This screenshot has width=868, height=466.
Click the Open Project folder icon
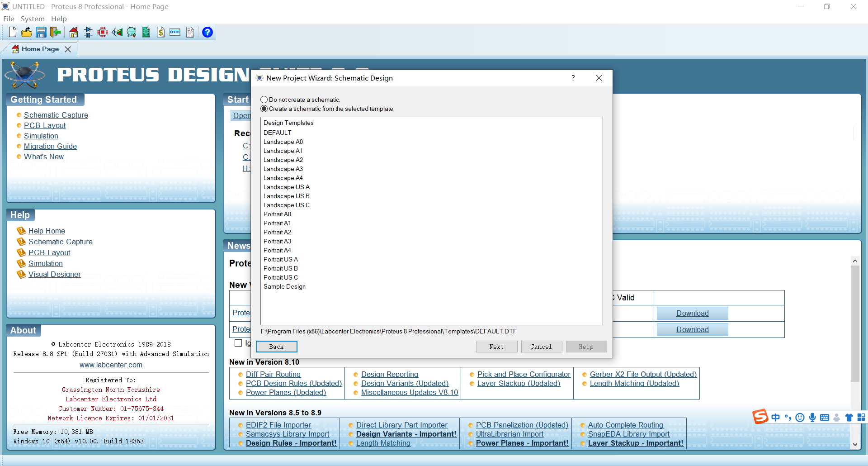point(27,32)
